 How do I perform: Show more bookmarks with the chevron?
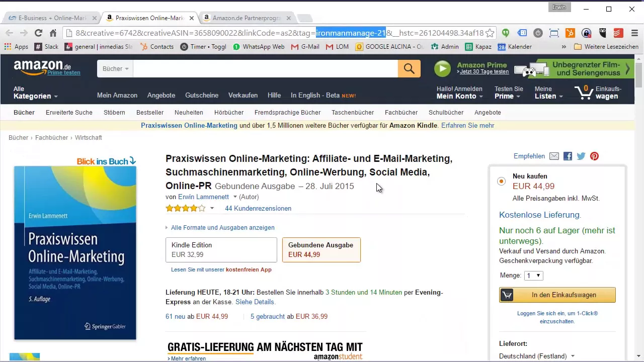564,47
